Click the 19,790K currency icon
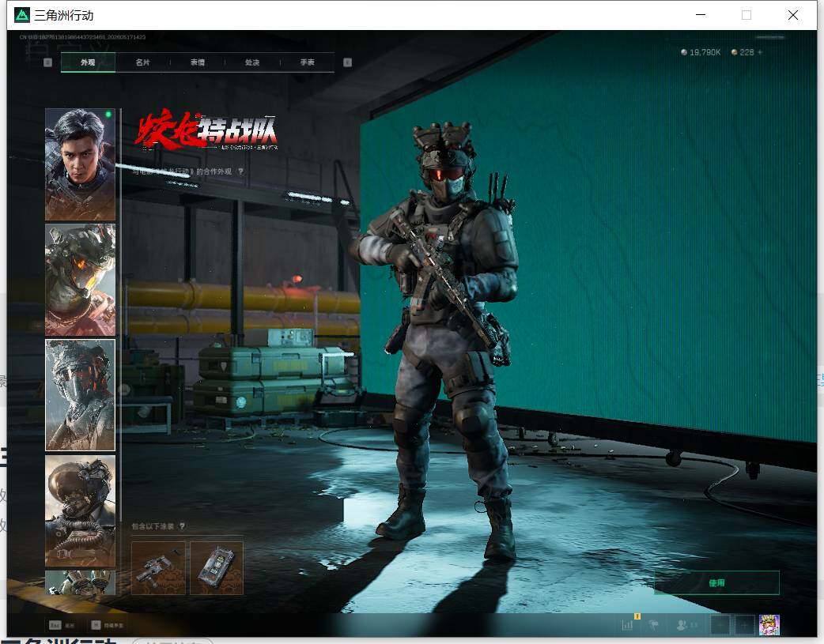This screenshot has width=824, height=644. [684, 52]
